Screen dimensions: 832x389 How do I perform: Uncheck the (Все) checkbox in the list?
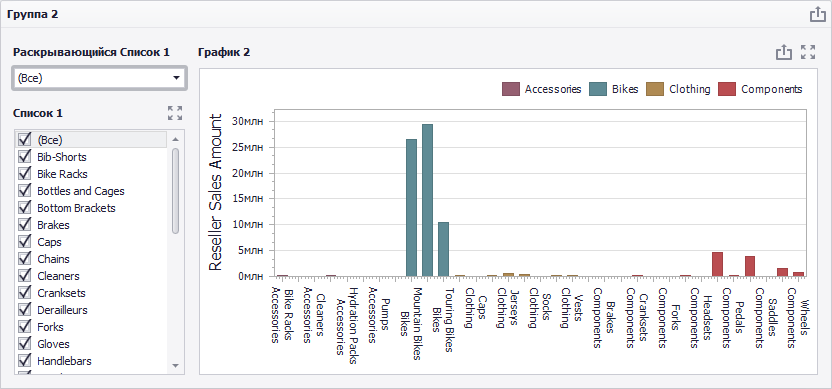click(24, 140)
